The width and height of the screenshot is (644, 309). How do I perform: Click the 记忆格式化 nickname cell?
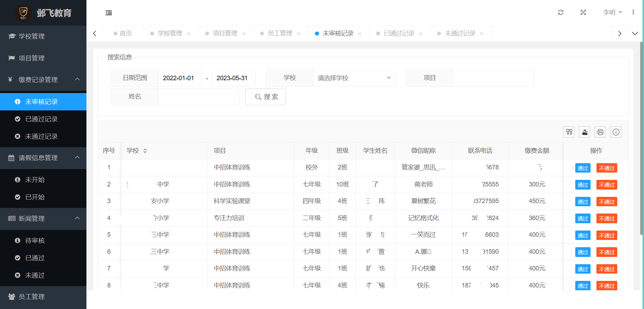tap(423, 218)
